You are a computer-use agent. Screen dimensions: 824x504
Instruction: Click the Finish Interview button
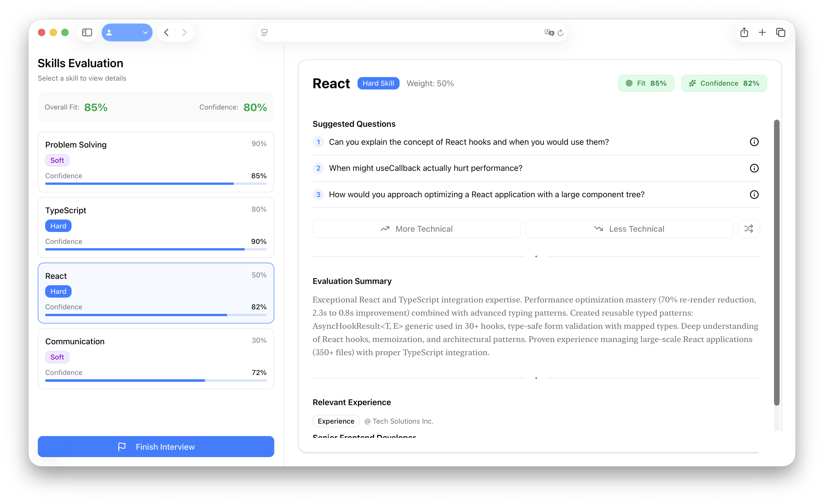pyautogui.click(x=156, y=446)
